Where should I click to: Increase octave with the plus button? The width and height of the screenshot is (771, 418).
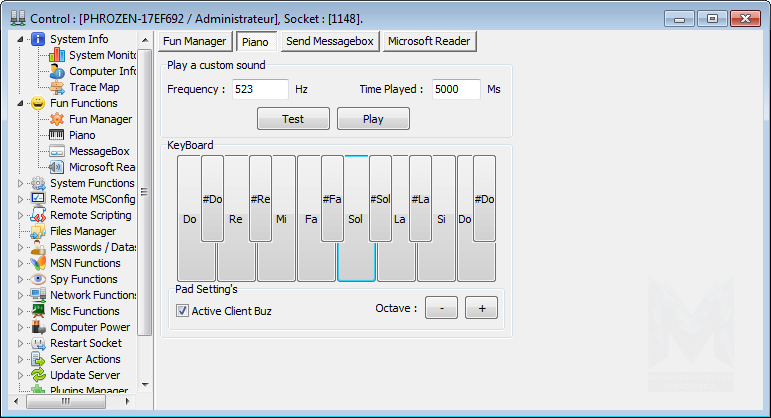(481, 308)
